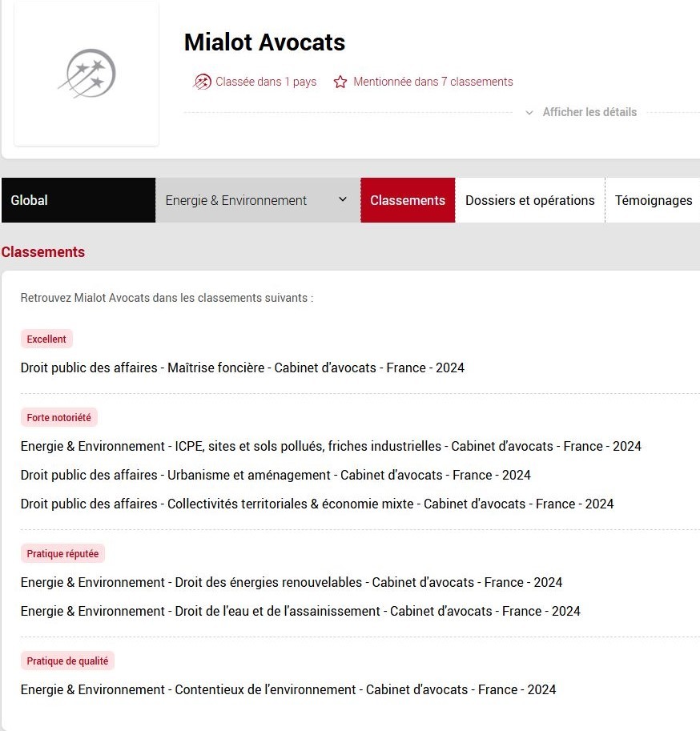Open Contentieux de l'environnement ranking link
This screenshot has height=731, width=700.
click(288, 689)
